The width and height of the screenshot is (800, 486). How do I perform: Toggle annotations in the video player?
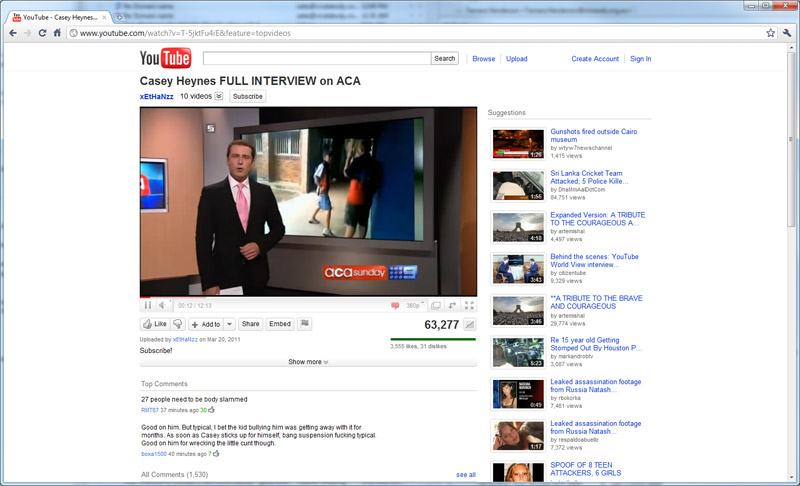pos(395,305)
